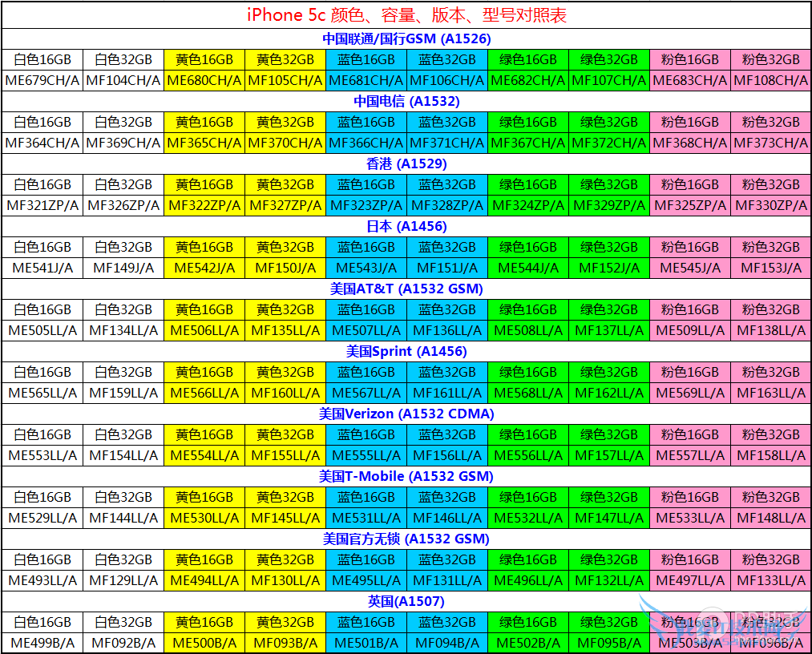Click pink cell ME545J/A
The width and height of the screenshot is (812, 654).
[x=690, y=268]
